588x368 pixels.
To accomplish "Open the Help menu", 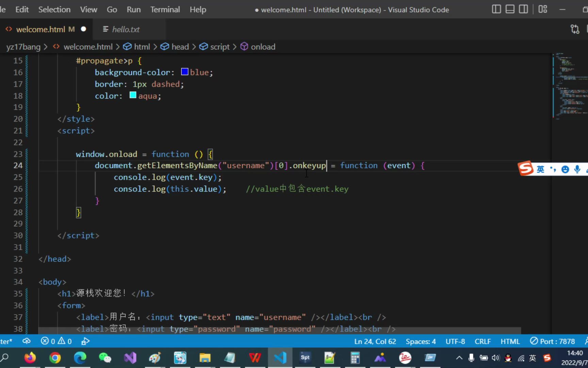I will coord(198,10).
